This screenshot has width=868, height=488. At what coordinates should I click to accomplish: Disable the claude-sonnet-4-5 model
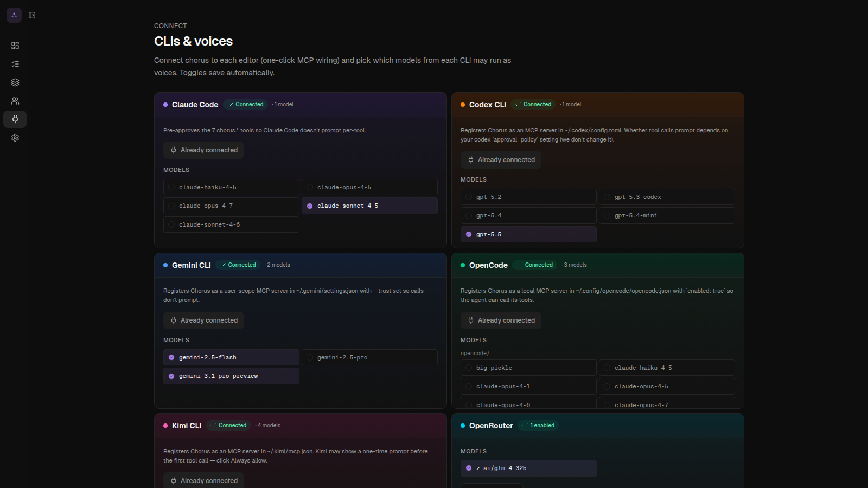click(369, 206)
